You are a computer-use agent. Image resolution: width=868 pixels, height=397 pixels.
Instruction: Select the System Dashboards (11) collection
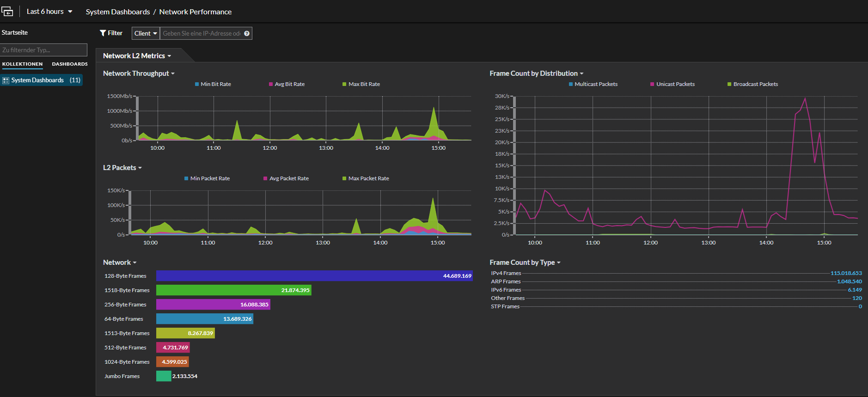point(42,80)
